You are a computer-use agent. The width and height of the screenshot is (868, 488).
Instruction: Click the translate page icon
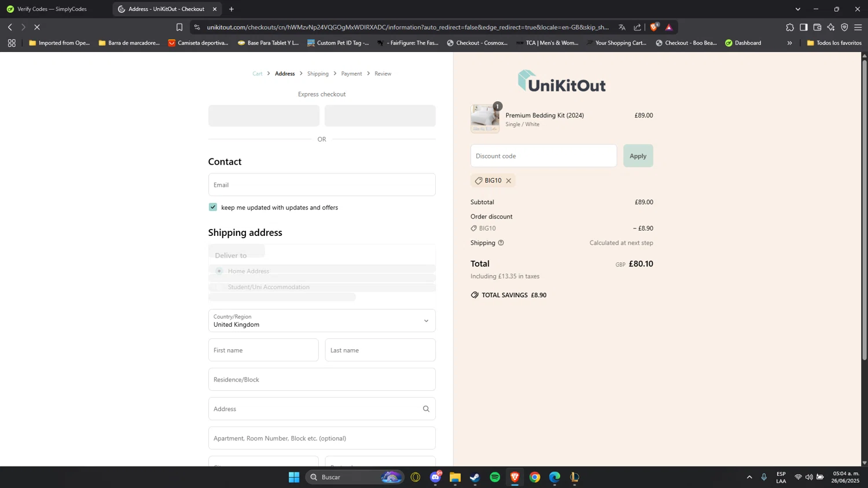tap(622, 27)
